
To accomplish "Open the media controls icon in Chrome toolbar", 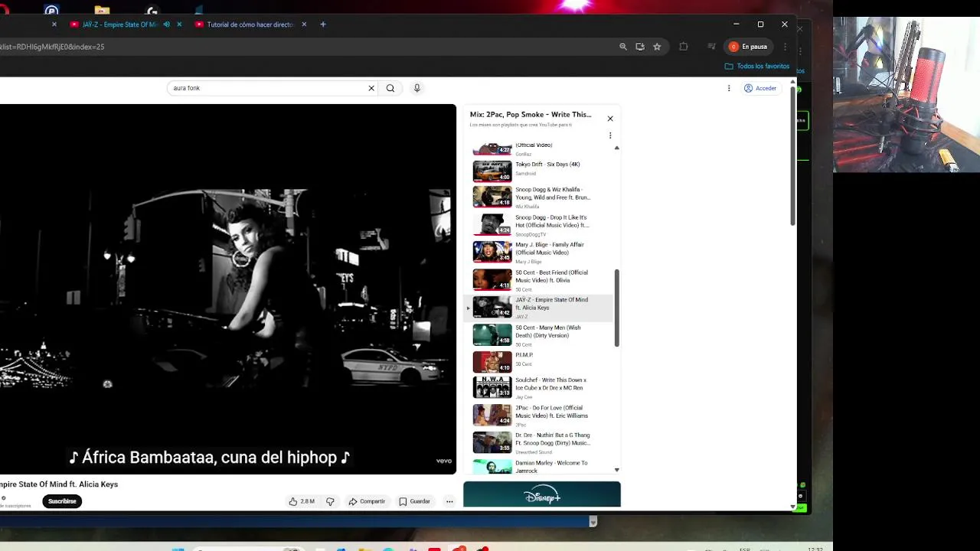I will tap(711, 47).
